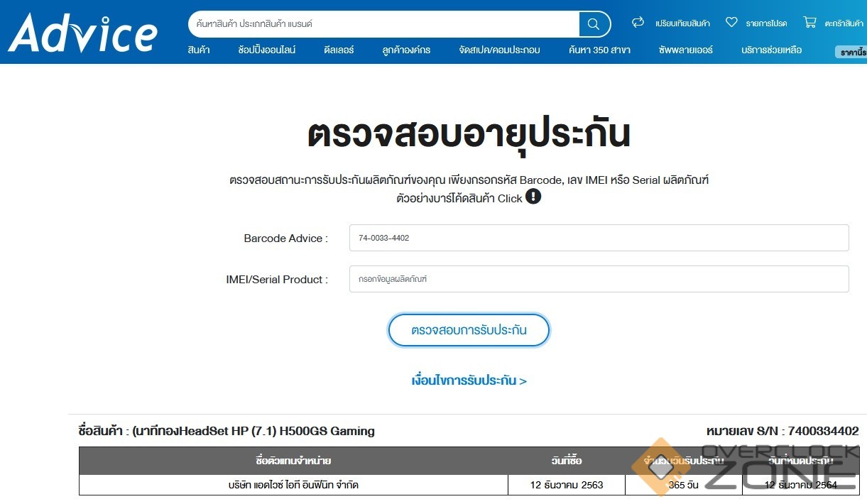Screen dimensions: 867x504
Task: Open บริการช่วยเหลือ menu item
Action: pos(771,50)
